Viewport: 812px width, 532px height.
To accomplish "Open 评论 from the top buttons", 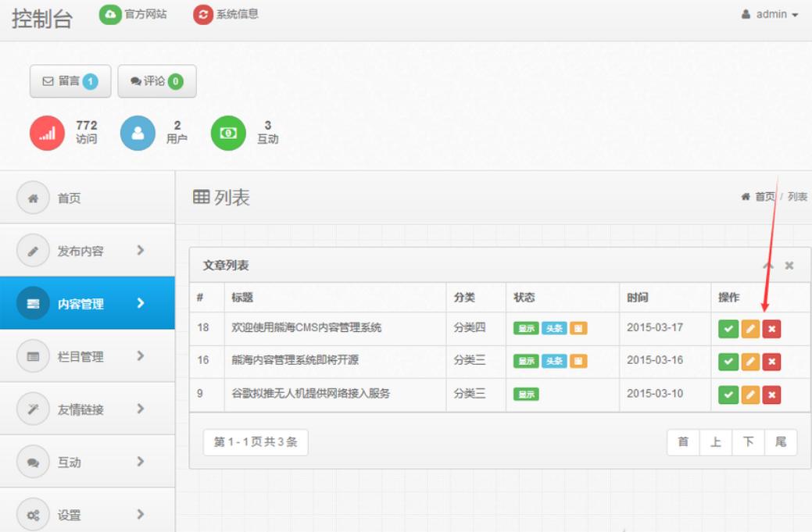I will coord(156,80).
